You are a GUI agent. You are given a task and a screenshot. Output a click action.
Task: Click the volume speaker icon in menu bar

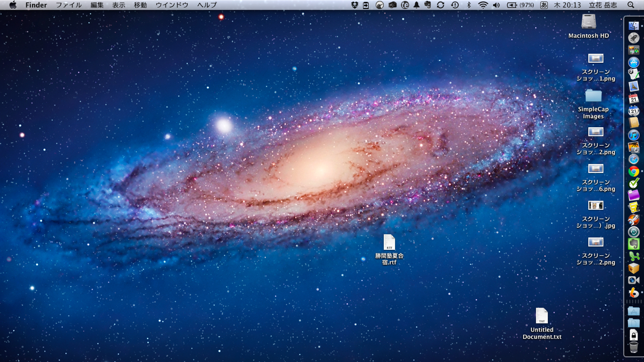(497, 5)
